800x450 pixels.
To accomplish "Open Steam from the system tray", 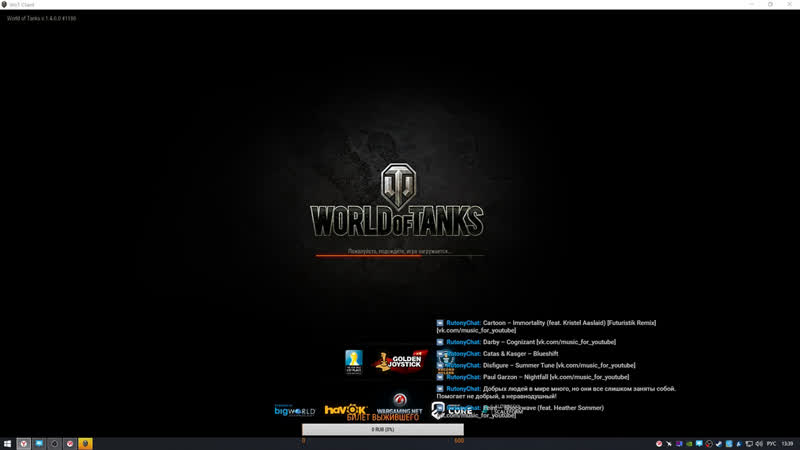I will click(719, 444).
